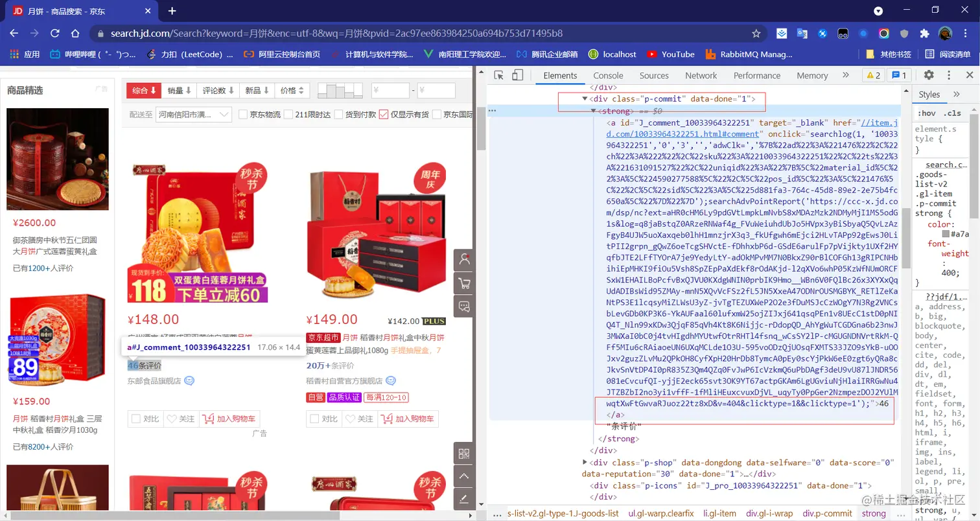This screenshot has height=521, width=980.
Task: Switch to the Memory tab
Action: pyautogui.click(x=812, y=75)
